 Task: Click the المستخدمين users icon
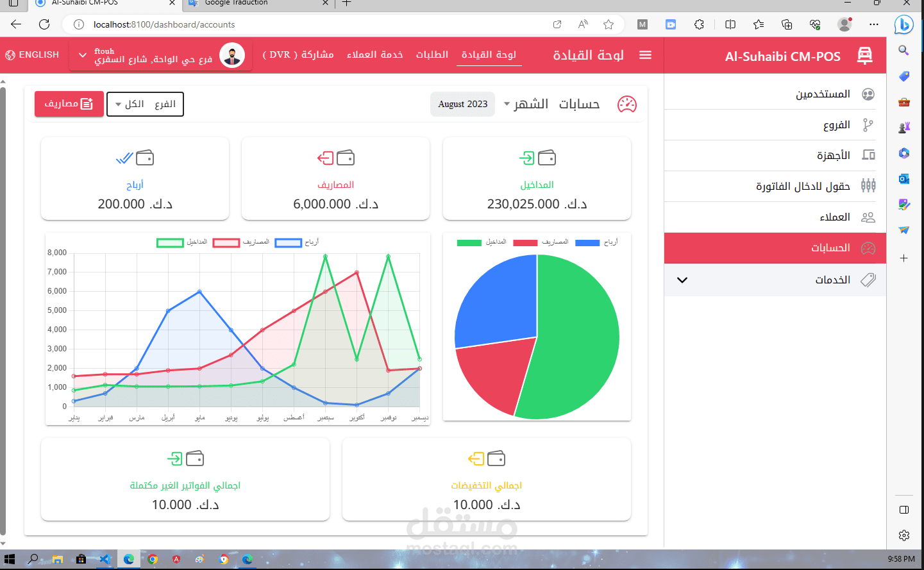point(868,94)
